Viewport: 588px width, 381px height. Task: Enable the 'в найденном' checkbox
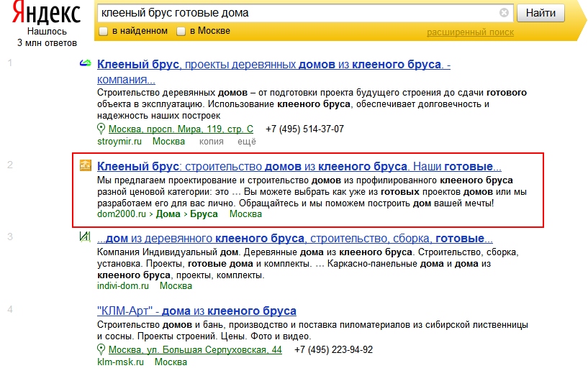103,32
